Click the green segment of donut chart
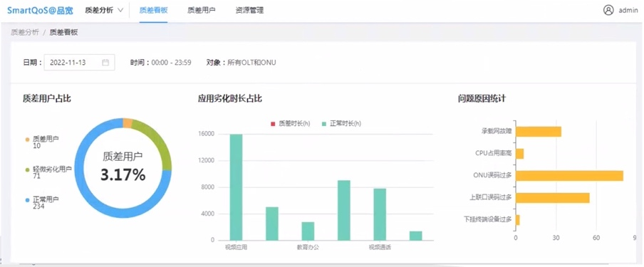Image resolution: width=644 pixels, height=267 pixels. (x=156, y=142)
